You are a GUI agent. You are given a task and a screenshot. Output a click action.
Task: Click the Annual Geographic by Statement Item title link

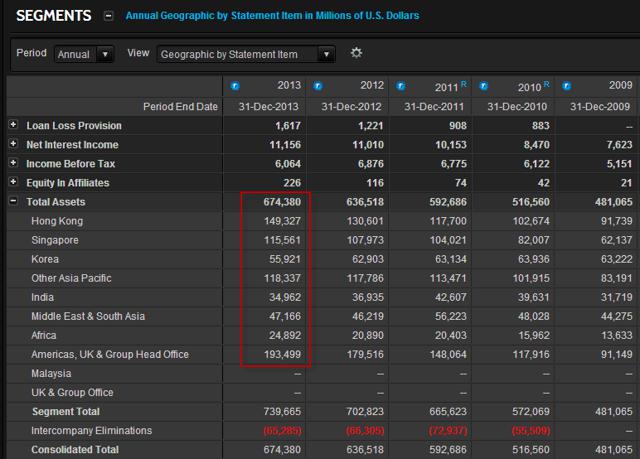click(x=272, y=16)
